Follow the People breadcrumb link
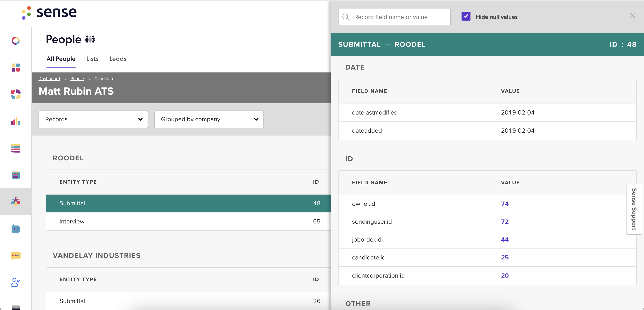 (77, 79)
